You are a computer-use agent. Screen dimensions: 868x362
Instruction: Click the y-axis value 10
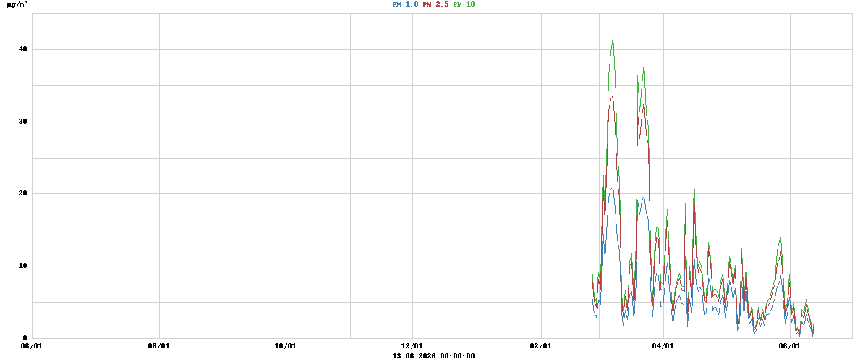click(x=23, y=266)
